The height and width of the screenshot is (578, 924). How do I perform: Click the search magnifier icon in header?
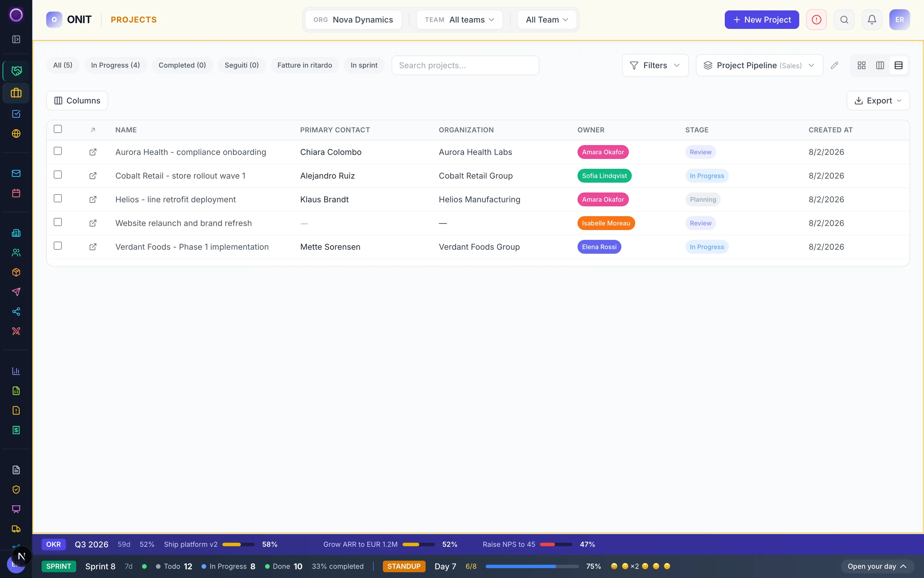pos(844,19)
